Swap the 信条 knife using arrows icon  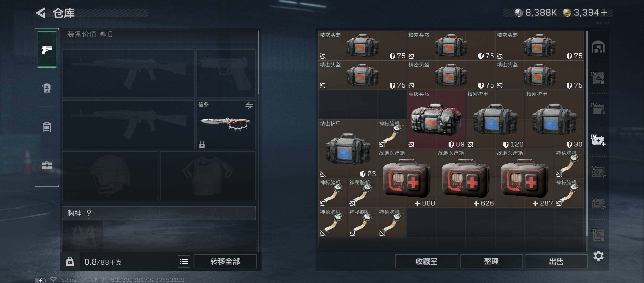249,105
